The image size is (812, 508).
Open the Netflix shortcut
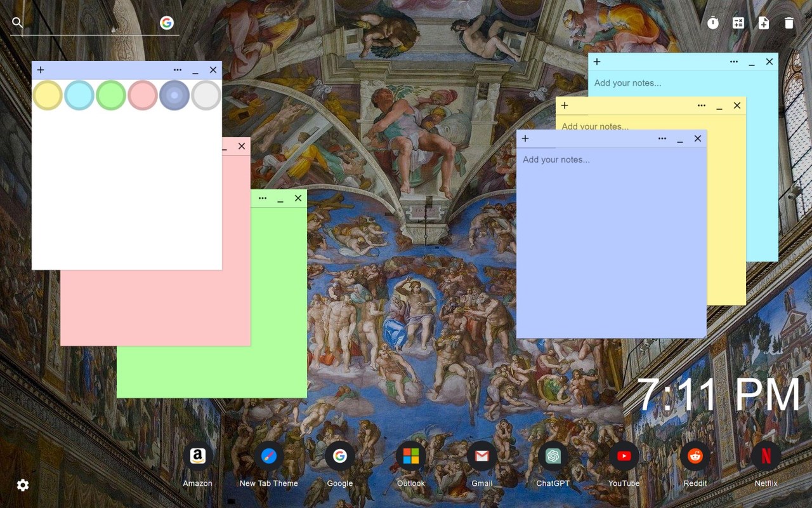click(766, 456)
